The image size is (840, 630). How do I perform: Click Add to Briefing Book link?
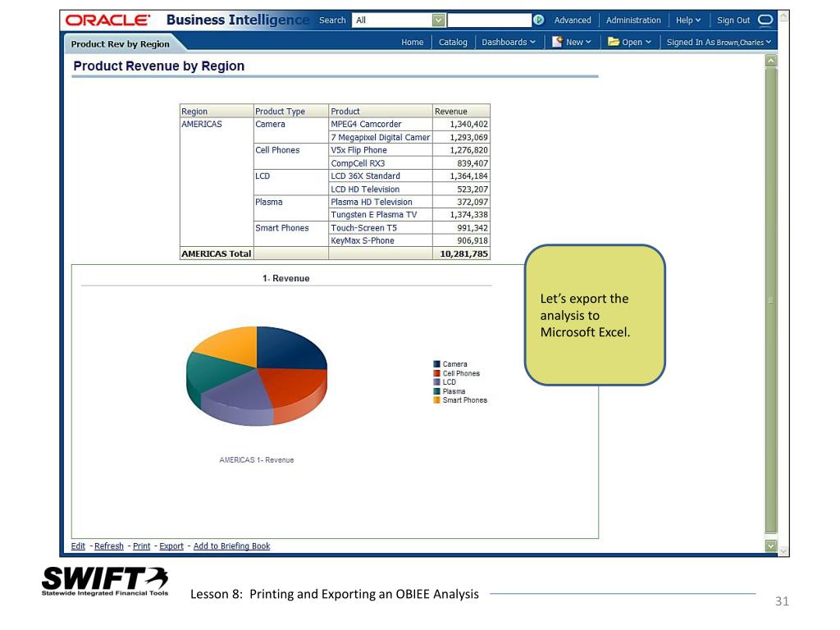tap(231, 546)
